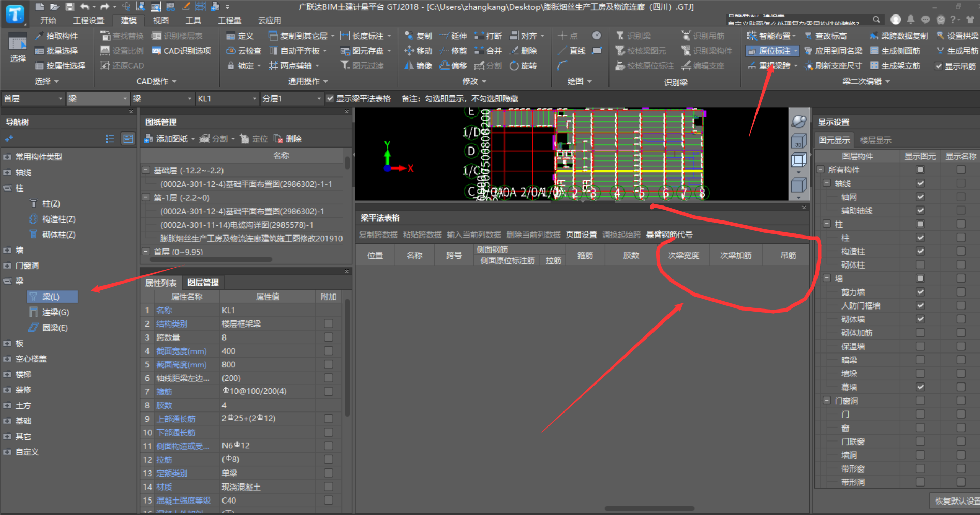The width and height of the screenshot is (980, 515).
Task: Open the 分层1 layer dropdown
Action: click(291, 98)
